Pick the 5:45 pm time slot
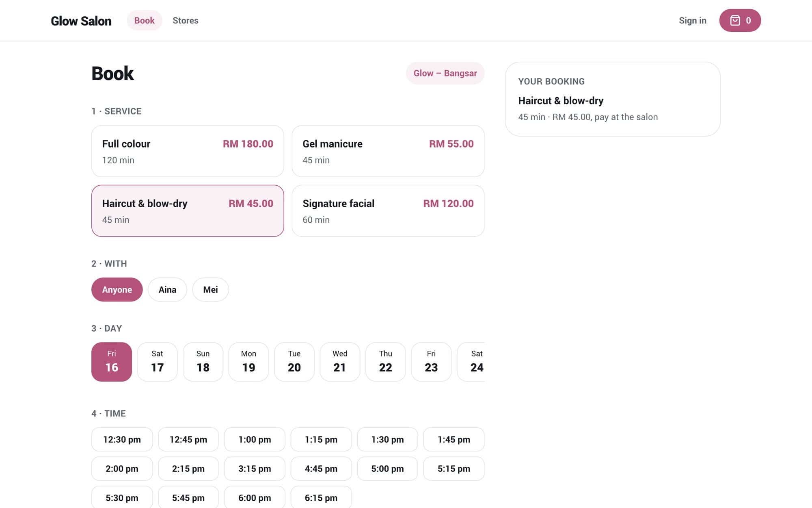Image resolution: width=812 pixels, height=508 pixels. (x=188, y=497)
